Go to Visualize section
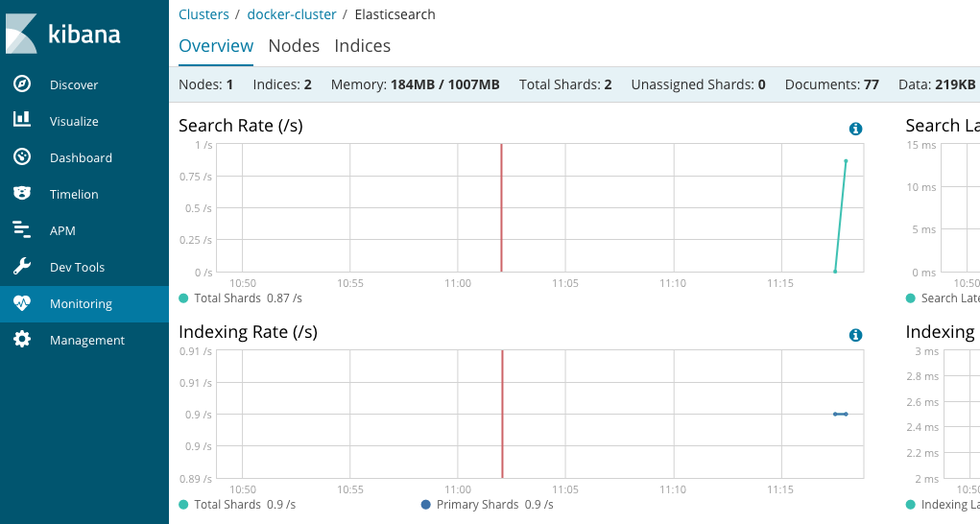 [84, 121]
